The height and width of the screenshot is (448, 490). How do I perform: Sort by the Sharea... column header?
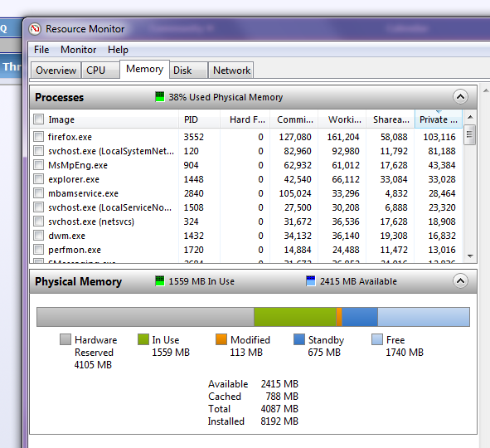pyautogui.click(x=391, y=119)
